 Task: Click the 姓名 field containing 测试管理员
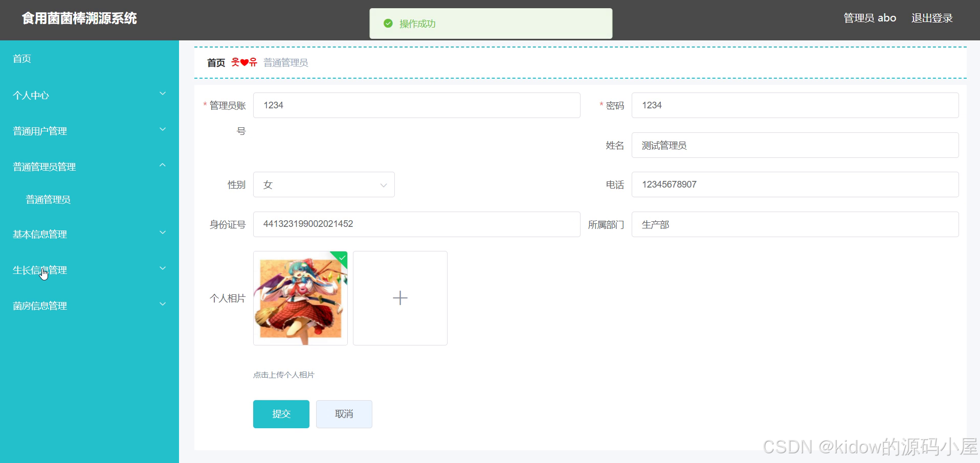click(x=795, y=145)
